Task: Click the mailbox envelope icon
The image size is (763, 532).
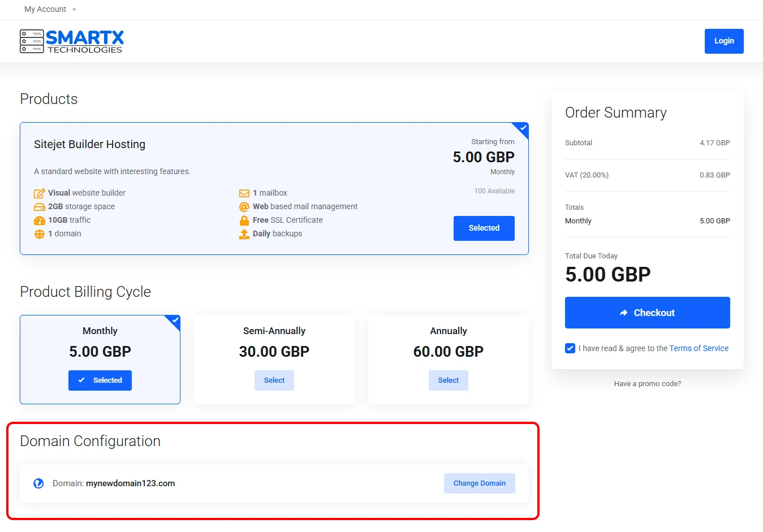Action: click(244, 193)
